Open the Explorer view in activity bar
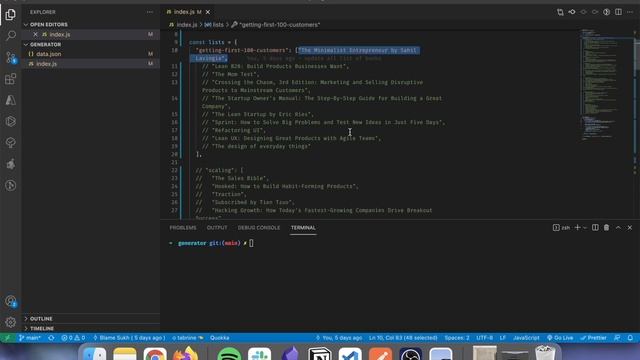This screenshot has height=360, width=640. pos(11,15)
